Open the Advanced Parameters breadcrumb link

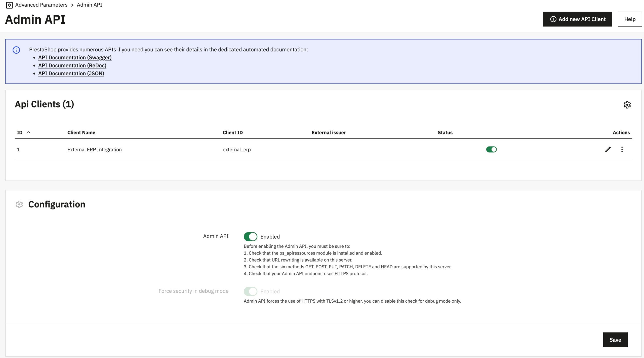[x=41, y=5]
